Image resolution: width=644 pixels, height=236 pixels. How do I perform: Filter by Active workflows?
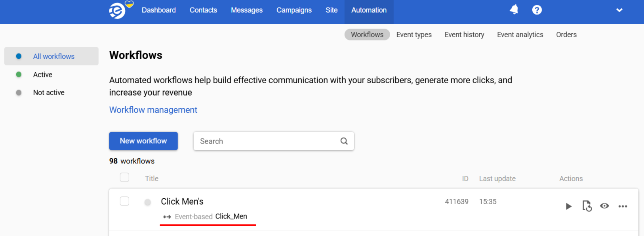pyautogui.click(x=43, y=75)
